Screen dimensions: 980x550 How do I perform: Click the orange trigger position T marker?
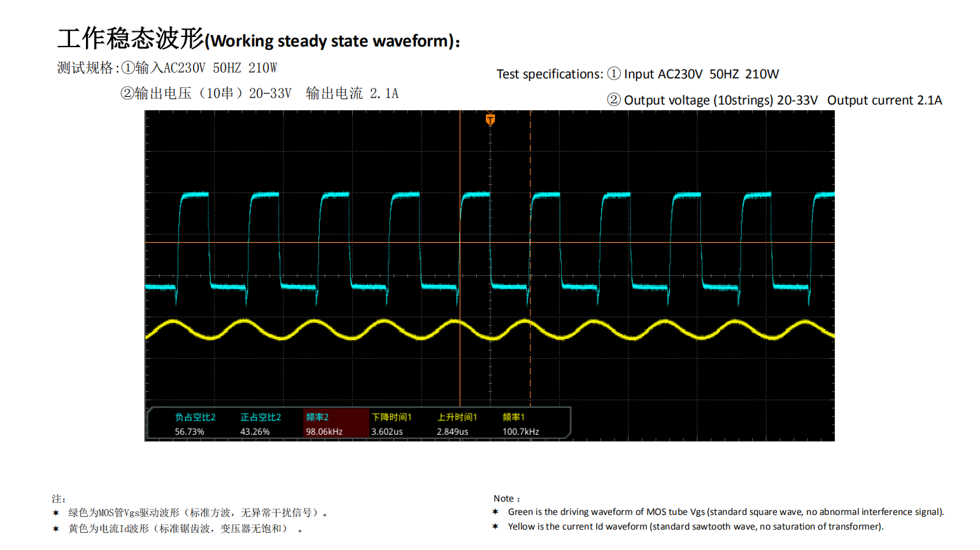pyautogui.click(x=490, y=119)
